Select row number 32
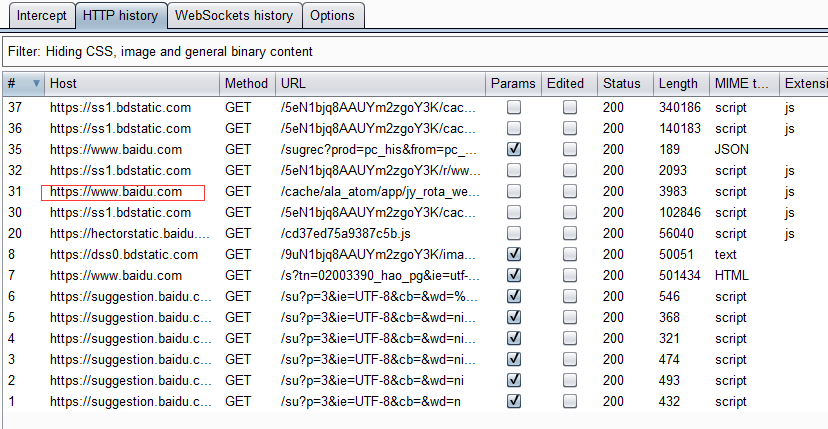Viewport: 828px width, 429px height. click(x=15, y=171)
